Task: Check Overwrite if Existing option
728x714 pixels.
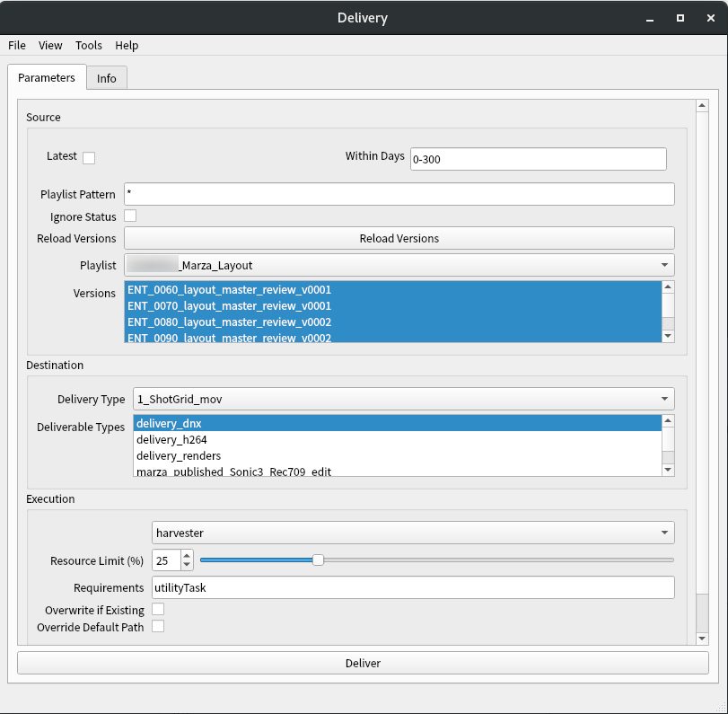Action: [158, 610]
